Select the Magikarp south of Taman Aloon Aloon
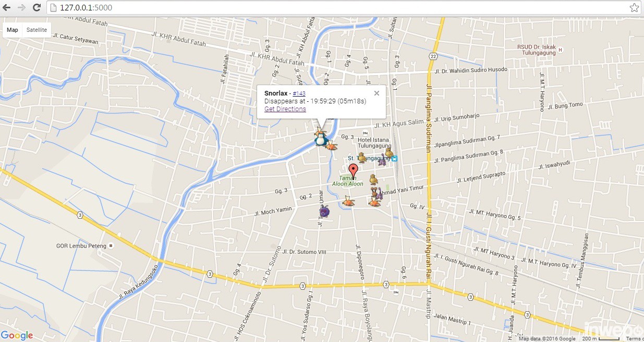 348,201
